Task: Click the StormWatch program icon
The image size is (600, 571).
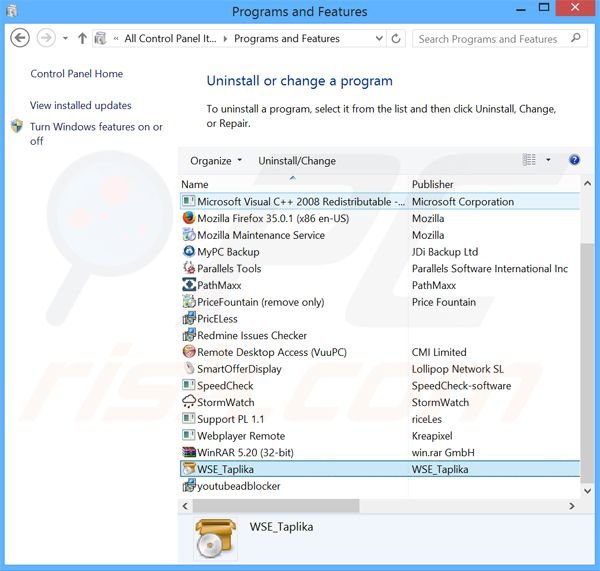Action: coord(189,402)
